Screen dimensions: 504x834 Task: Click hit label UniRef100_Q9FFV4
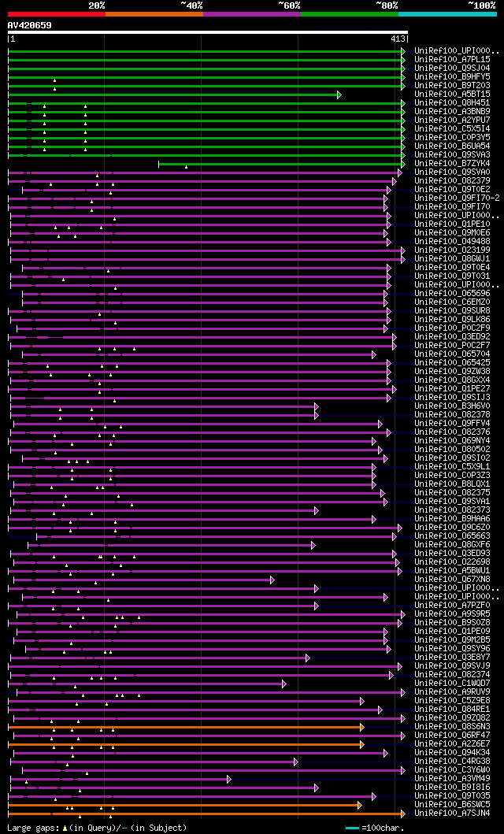(453, 424)
